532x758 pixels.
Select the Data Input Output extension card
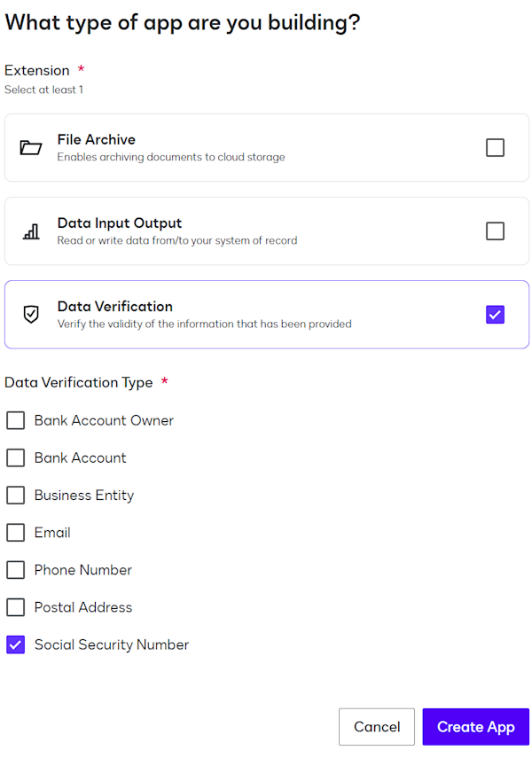click(266, 231)
